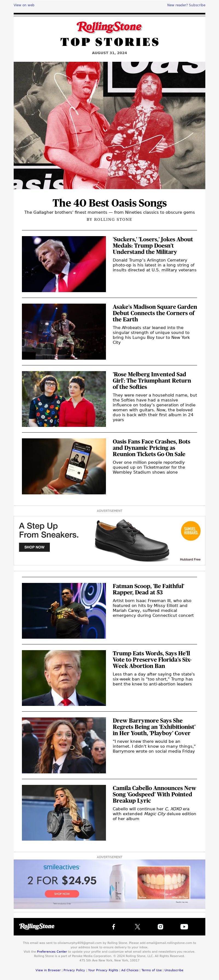219x980 pixels.
Task: Click 'New reader? Subscribe' link
Action: coord(186,5)
